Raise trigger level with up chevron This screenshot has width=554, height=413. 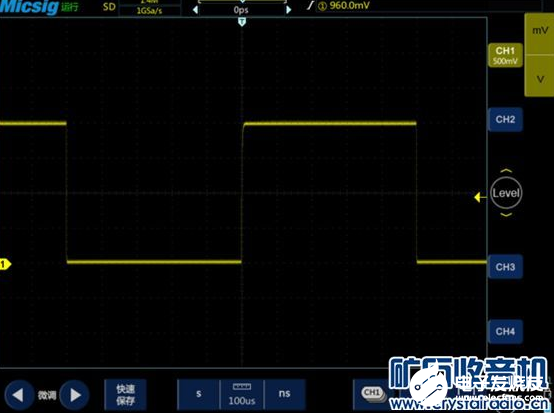tap(506, 171)
